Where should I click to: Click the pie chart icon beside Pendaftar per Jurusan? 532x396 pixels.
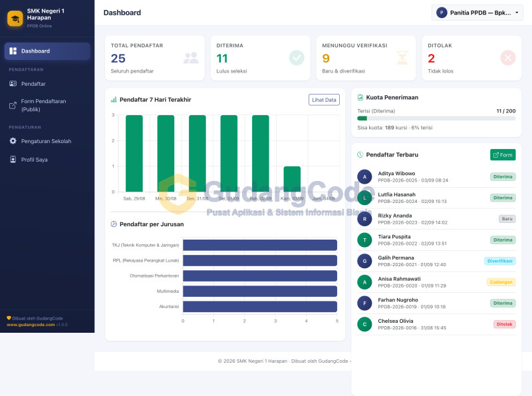pyautogui.click(x=114, y=224)
